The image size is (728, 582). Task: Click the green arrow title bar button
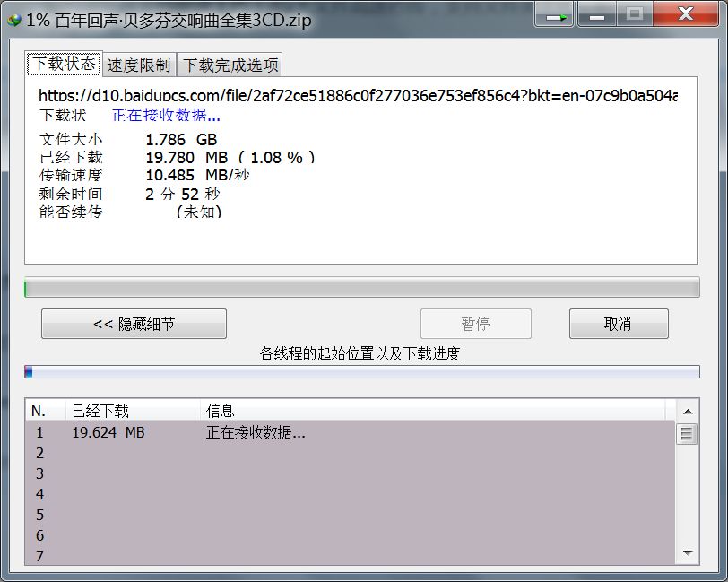coord(555,15)
